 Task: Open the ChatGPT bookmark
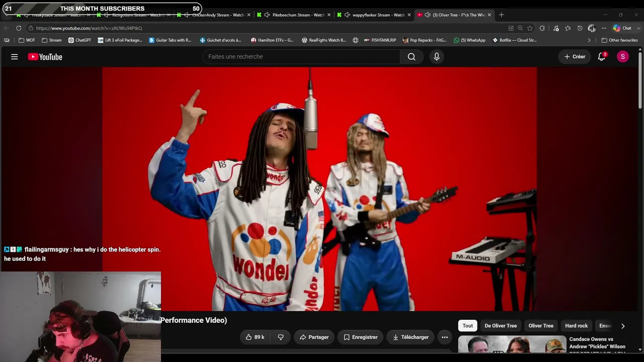pos(79,40)
